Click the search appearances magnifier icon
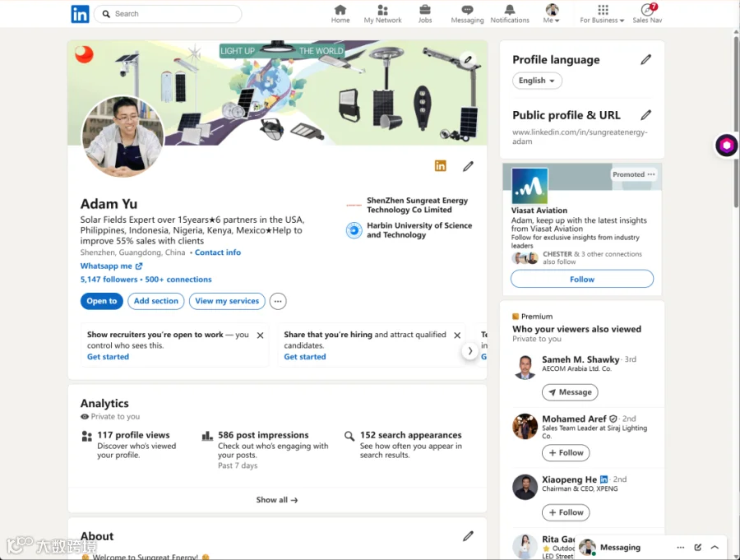This screenshot has height=560, width=740. (349, 435)
